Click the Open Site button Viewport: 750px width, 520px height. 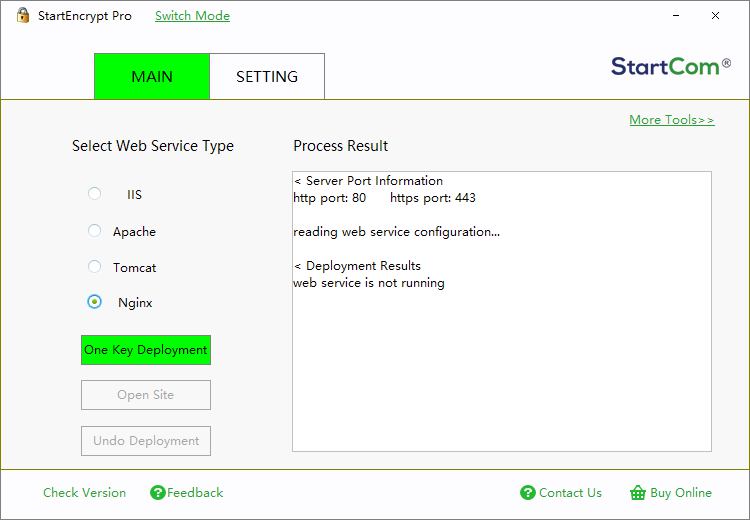click(146, 395)
